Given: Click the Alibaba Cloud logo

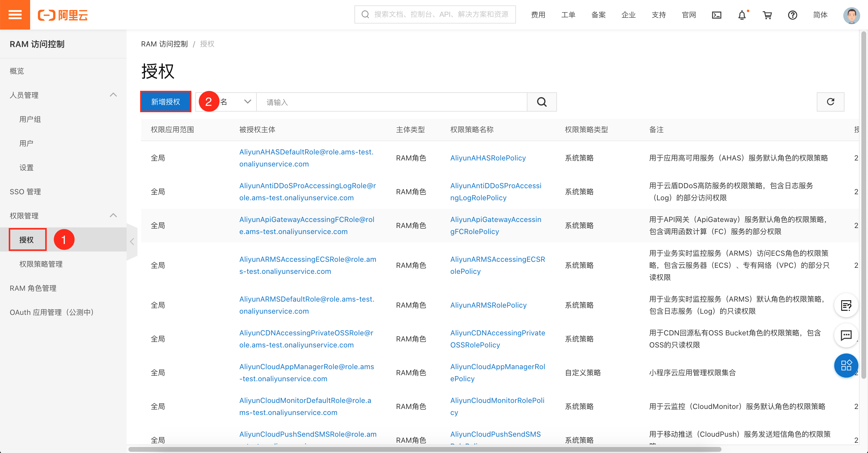Looking at the screenshot, I should pos(63,15).
